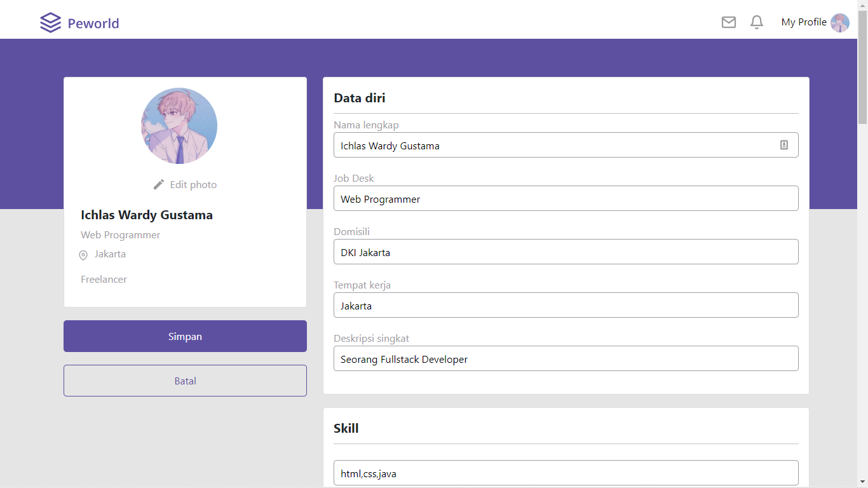Click the Nama lengkap label
Screen dimensions: 868x488
pyautogui.click(x=366, y=125)
